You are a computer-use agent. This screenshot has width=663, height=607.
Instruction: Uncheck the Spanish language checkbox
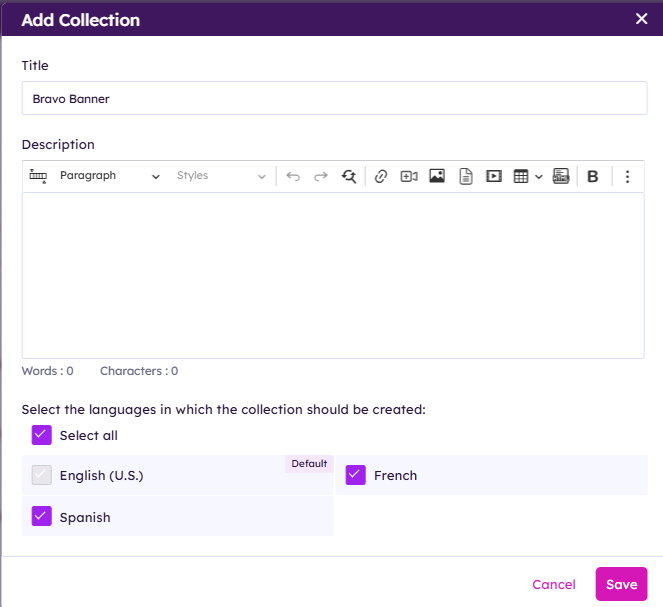(41, 517)
